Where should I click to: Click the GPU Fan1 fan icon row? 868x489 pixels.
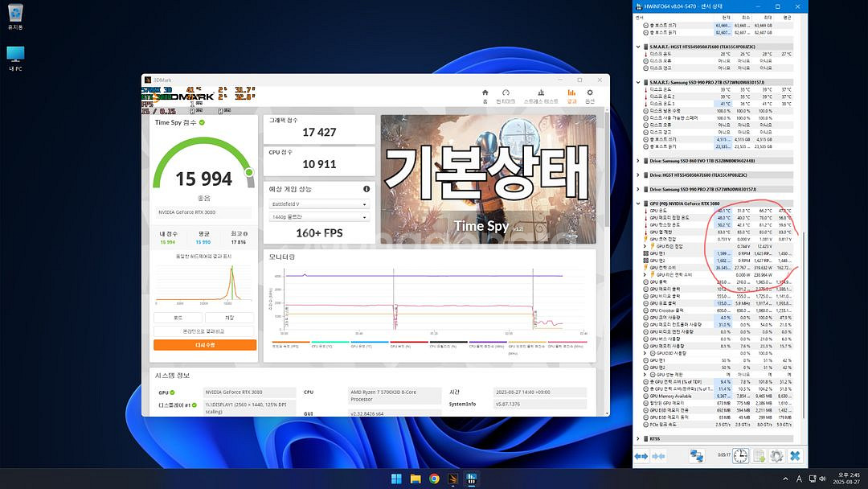[x=718, y=253]
